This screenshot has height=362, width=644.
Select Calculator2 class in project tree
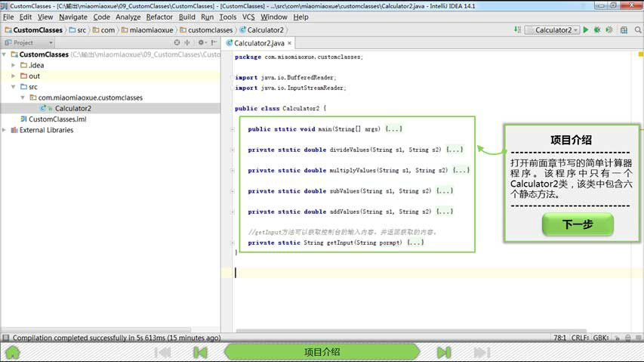pos(73,108)
